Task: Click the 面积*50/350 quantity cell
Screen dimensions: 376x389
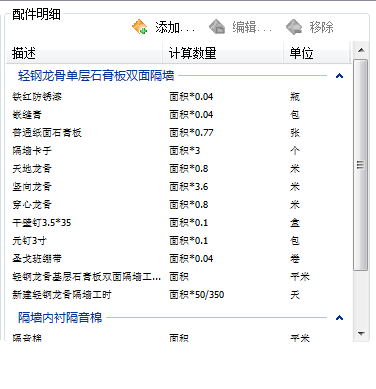Action: point(197,295)
